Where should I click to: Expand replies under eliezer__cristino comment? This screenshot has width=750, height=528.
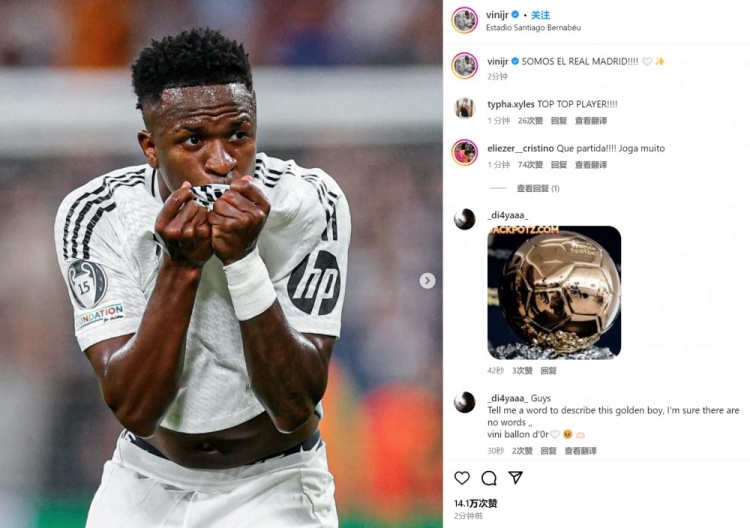tap(538, 188)
